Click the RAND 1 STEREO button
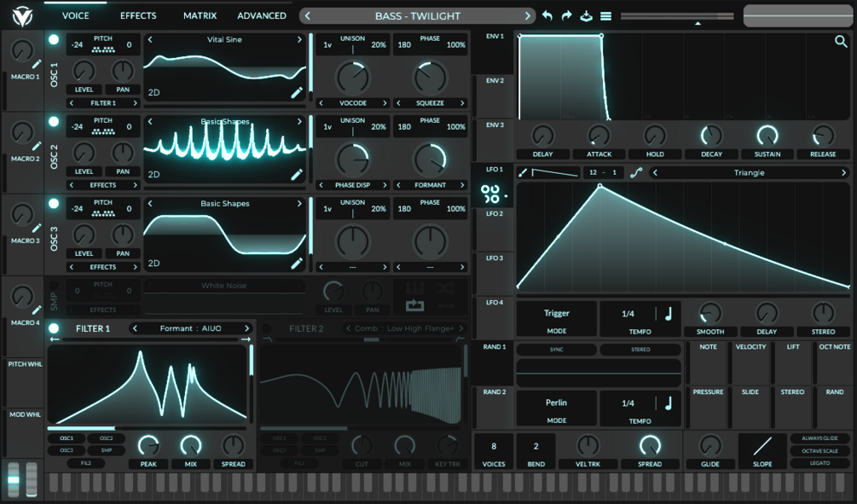 point(640,350)
